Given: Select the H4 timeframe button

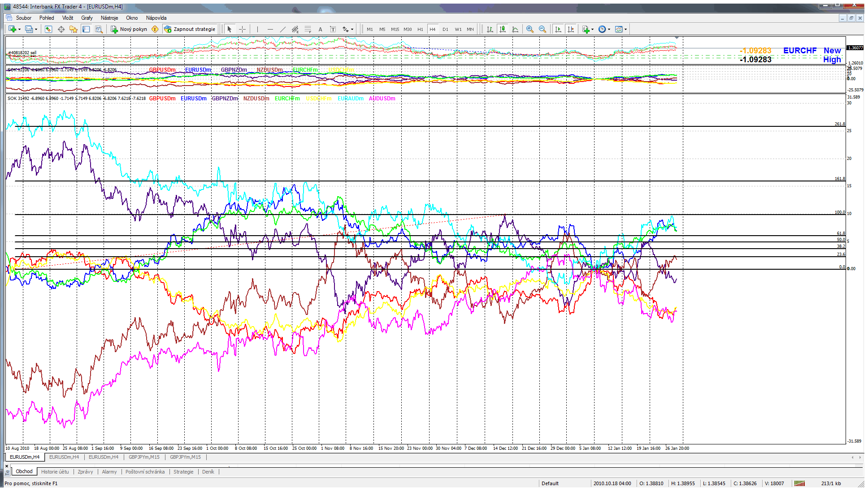Looking at the screenshot, I should 433,29.
